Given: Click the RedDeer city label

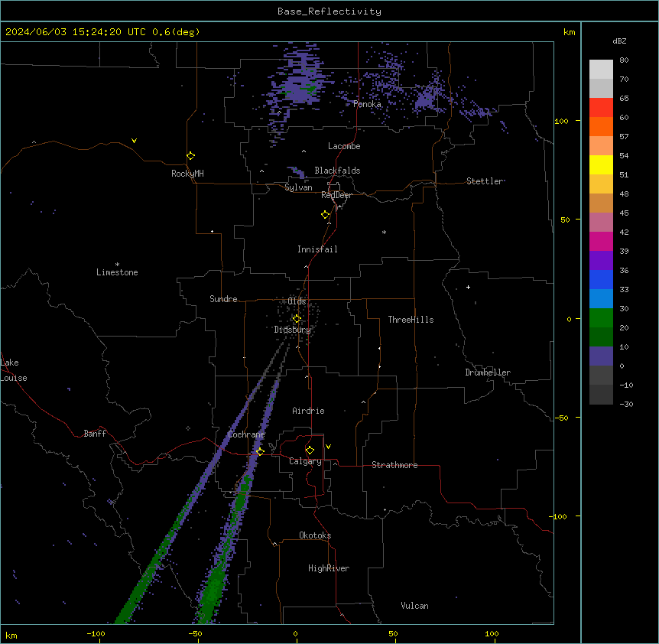Looking at the screenshot, I should (x=336, y=195).
